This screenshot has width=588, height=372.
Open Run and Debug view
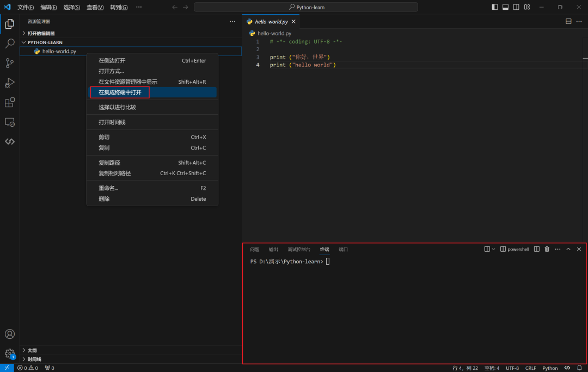coord(10,83)
